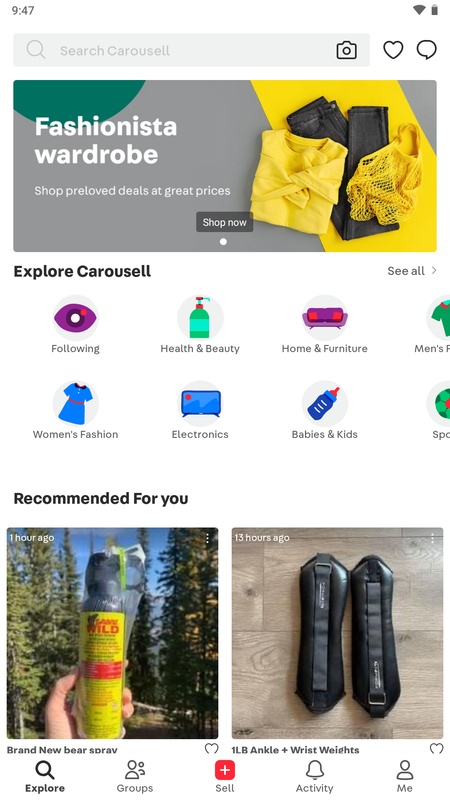The width and height of the screenshot is (450, 800).
Task: Open bear spray listing options menu
Action: 207,538
